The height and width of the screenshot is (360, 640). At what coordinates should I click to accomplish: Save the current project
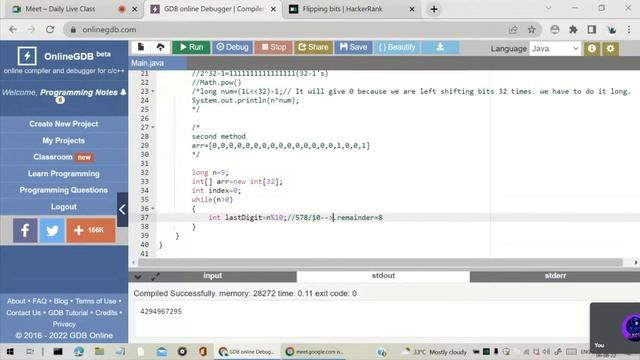click(353, 47)
